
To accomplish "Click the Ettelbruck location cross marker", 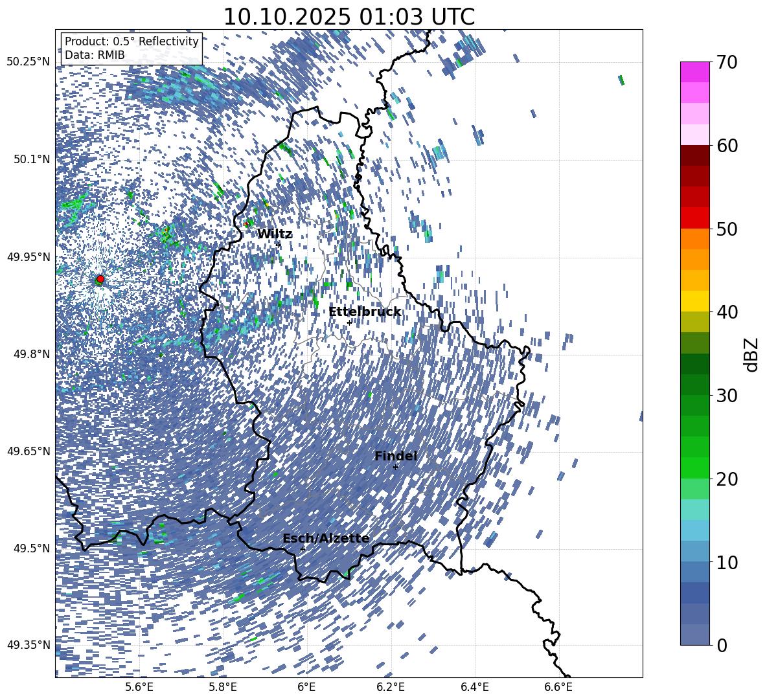I will [x=349, y=322].
